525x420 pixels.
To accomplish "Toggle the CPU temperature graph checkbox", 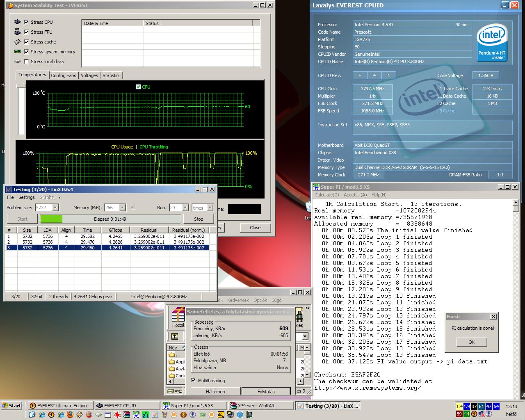I will coord(138,87).
